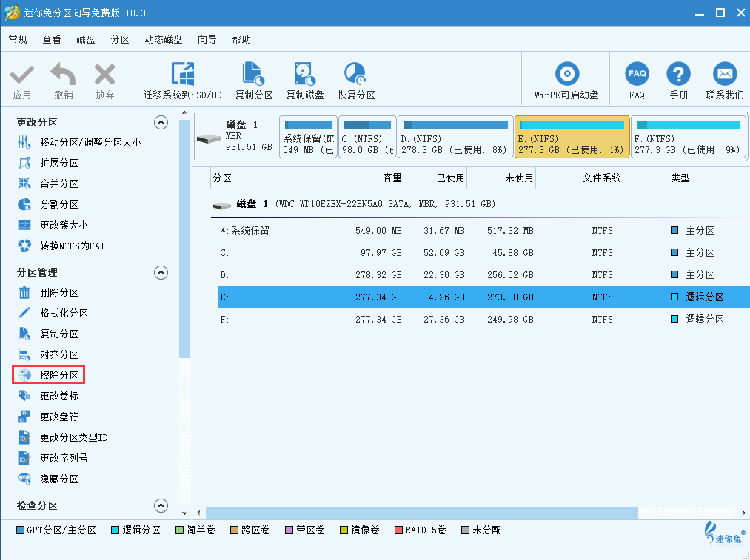
Task: Select the *:系统保留 partition row
Action: pyautogui.click(x=484, y=231)
